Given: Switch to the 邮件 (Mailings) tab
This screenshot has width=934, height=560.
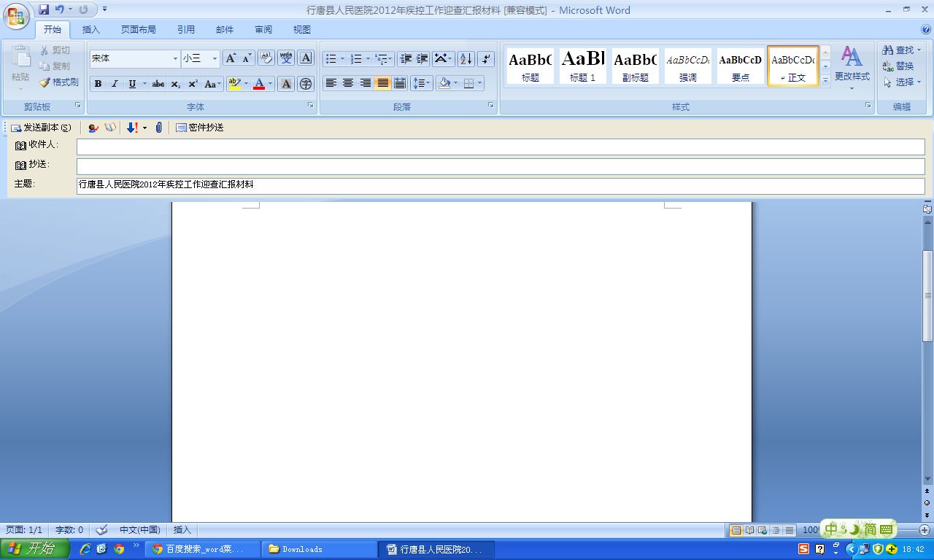Looking at the screenshot, I should pyautogui.click(x=225, y=30).
